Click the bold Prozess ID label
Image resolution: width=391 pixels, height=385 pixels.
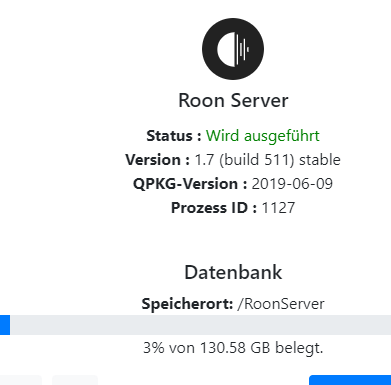coord(214,208)
